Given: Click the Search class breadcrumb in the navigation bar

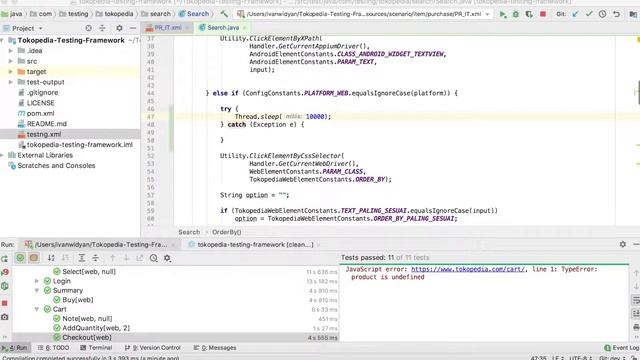Looking at the screenshot, I should click(x=194, y=14).
